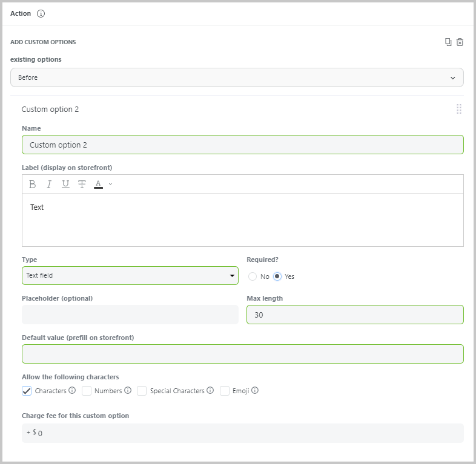This screenshot has width=476, height=464.
Task: Click the Action info icon
Action: point(41,14)
